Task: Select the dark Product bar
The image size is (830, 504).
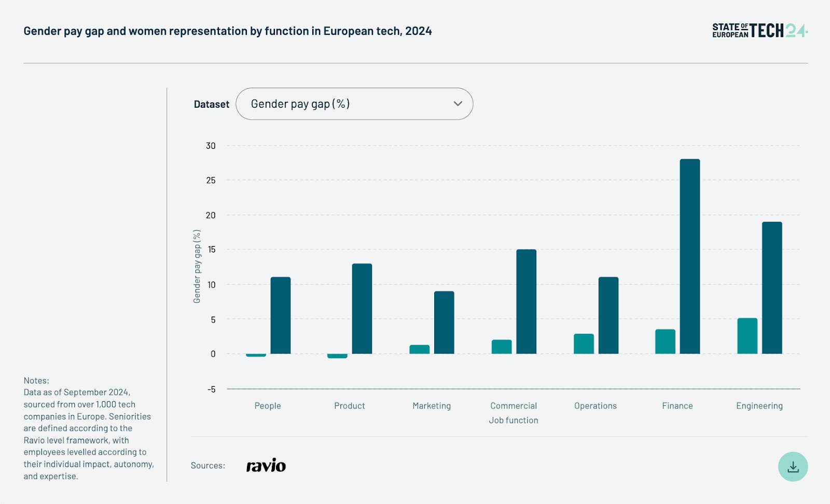Action: click(x=362, y=309)
